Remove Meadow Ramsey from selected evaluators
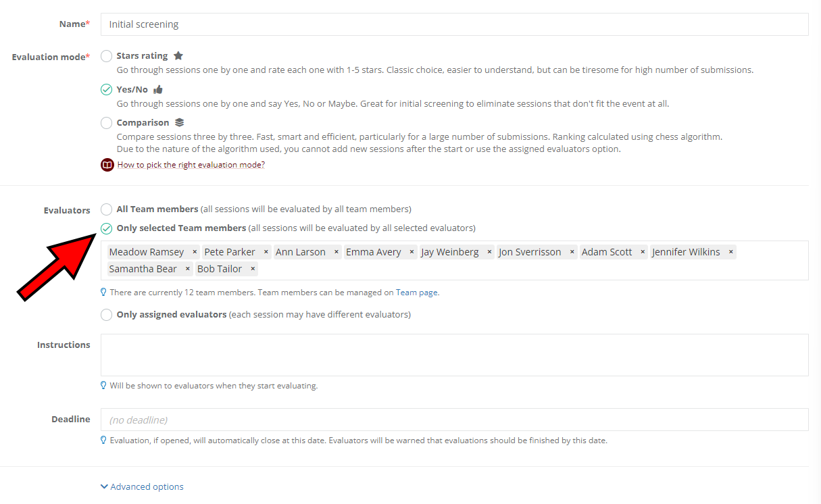 pyautogui.click(x=195, y=252)
